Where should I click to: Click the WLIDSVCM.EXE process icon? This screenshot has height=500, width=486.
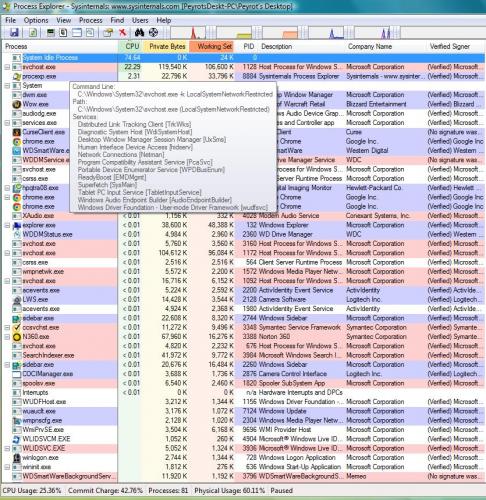[x=17, y=439]
